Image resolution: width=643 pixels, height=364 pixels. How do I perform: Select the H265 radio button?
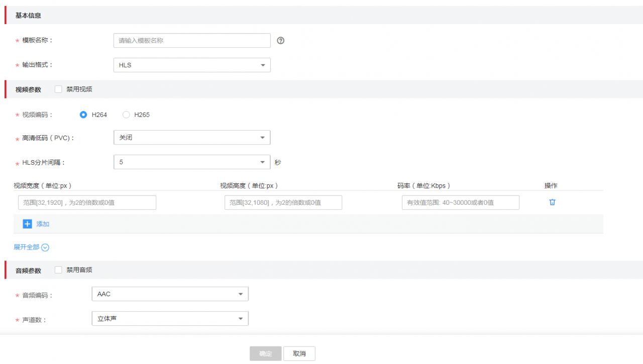pos(126,114)
